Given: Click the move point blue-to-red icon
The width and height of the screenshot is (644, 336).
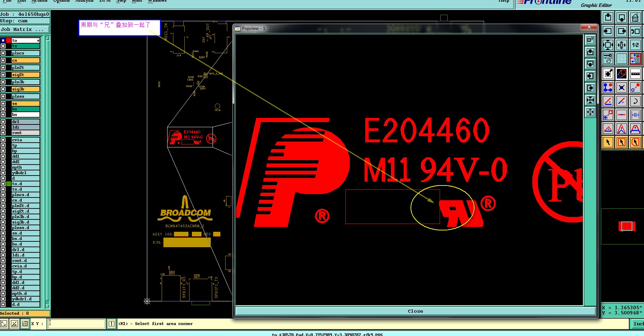Looking at the screenshot, I should (635, 87).
